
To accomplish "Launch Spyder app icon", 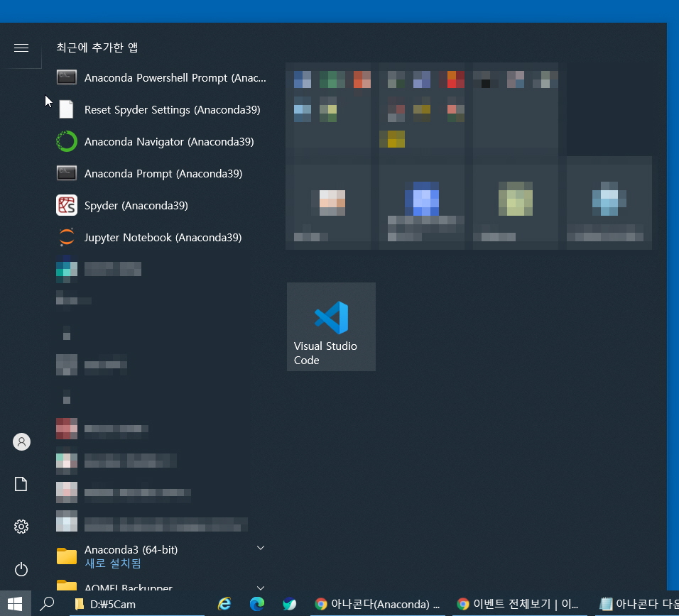I will [67, 205].
